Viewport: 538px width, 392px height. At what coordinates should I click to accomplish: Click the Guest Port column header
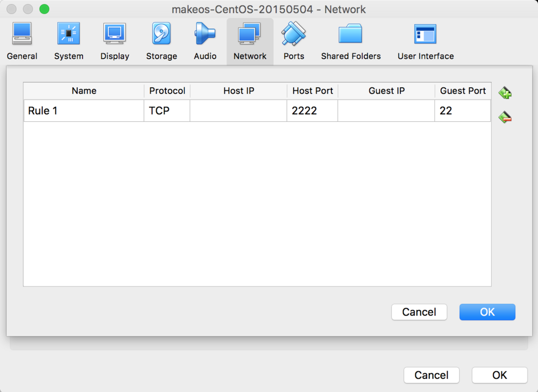click(463, 91)
